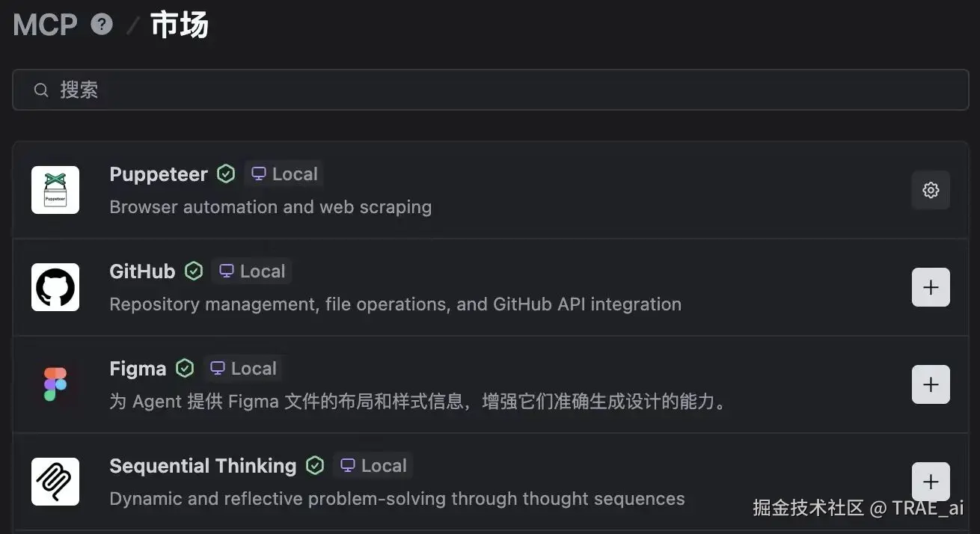This screenshot has height=534, width=980.
Task: Click GitHub's green verified badge
Action: 194,271
